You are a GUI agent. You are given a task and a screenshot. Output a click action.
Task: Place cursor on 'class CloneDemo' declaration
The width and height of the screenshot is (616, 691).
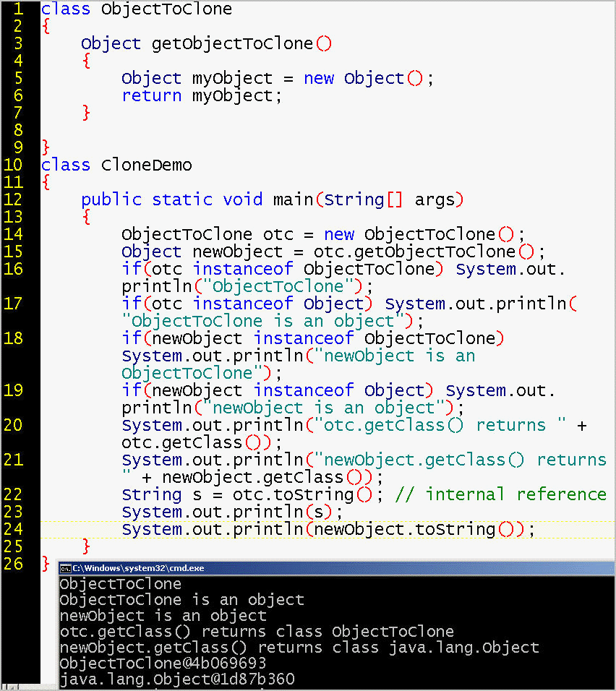click(x=116, y=165)
